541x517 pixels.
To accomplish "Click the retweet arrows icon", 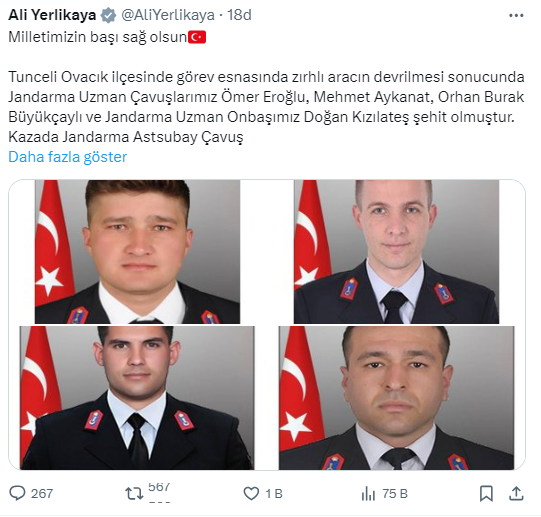I will click(x=134, y=493).
